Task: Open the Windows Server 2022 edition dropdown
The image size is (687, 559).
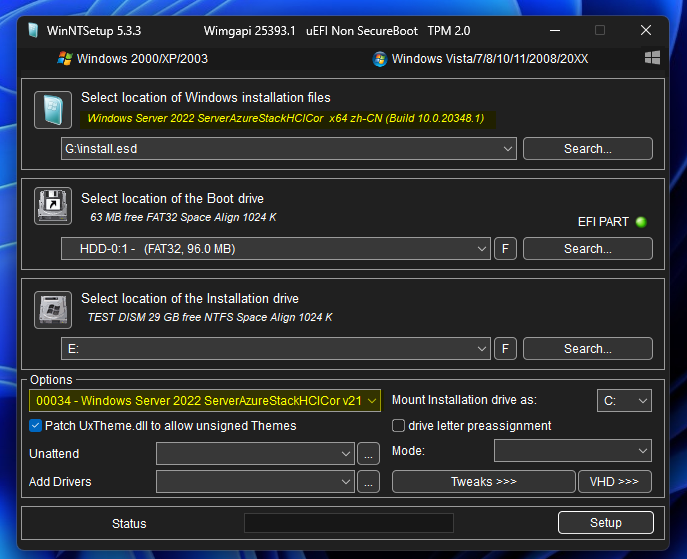Action: [205, 400]
